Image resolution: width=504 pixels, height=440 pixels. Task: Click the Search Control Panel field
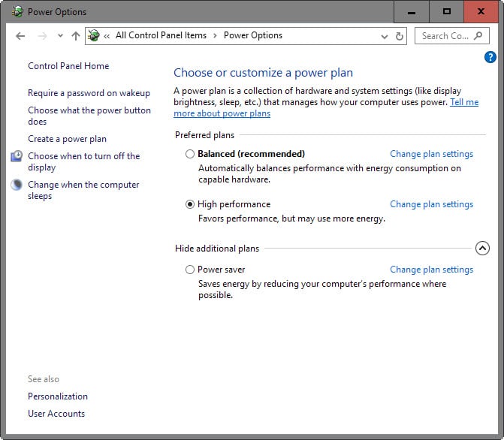[x=452, y=36]
